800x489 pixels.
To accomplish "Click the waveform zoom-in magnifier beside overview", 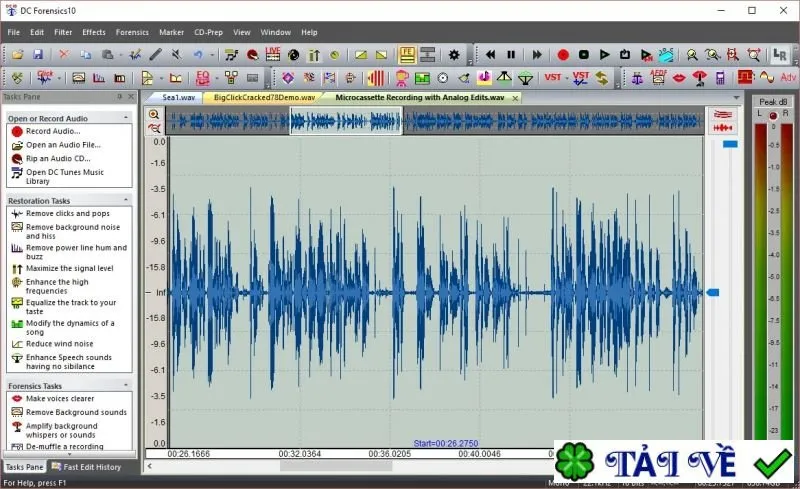I will [154, 114].
